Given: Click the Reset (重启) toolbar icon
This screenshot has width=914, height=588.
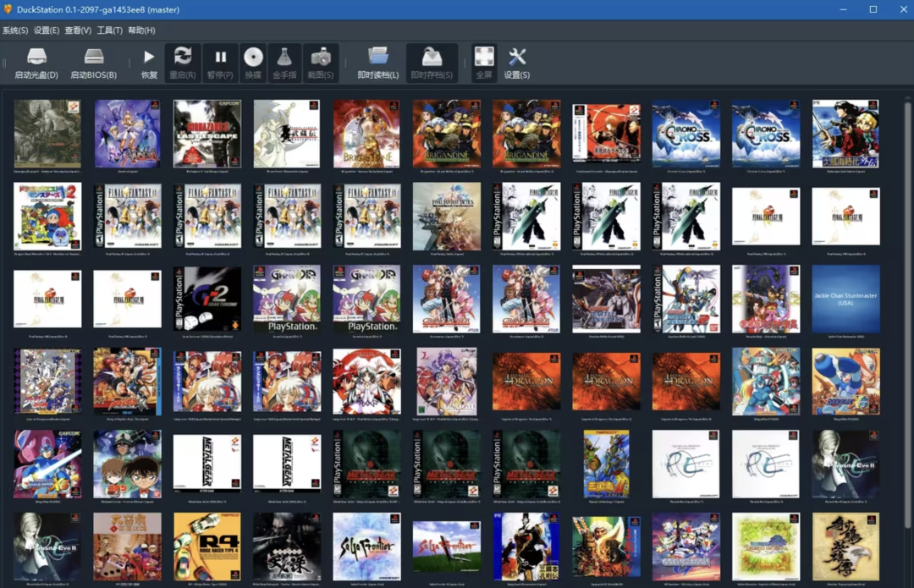Looking at the screenshot, I should (x=183, y=63).
